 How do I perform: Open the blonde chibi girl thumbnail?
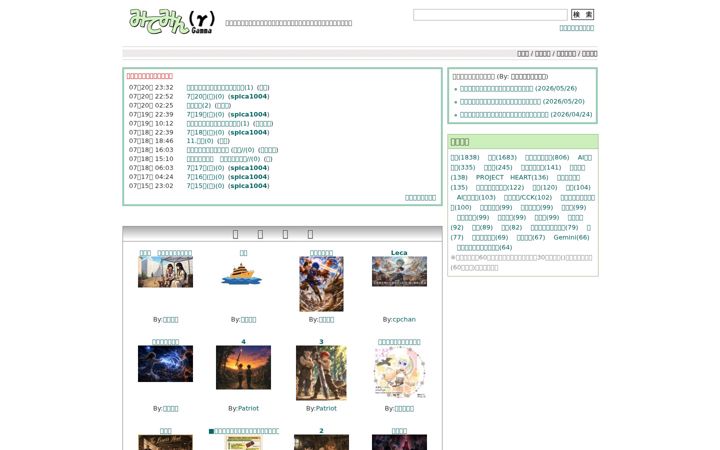[399, 372]
